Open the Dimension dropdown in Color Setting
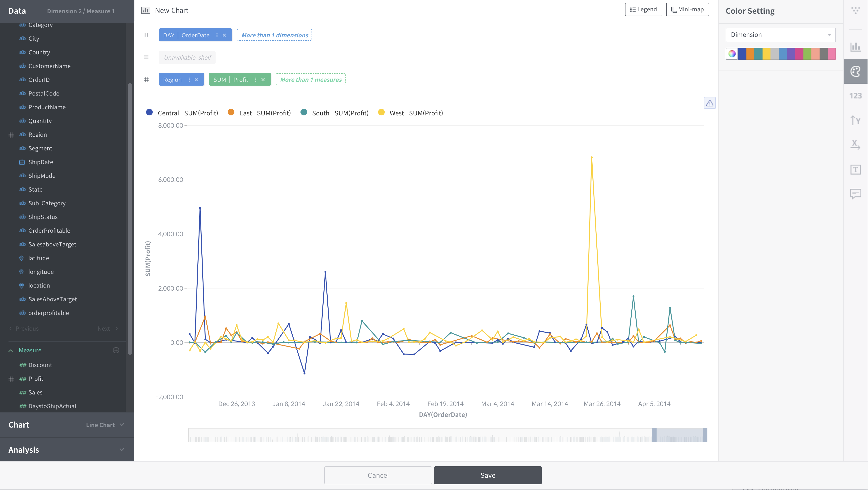This screenshot has width=868, height=490. [780, 35]
